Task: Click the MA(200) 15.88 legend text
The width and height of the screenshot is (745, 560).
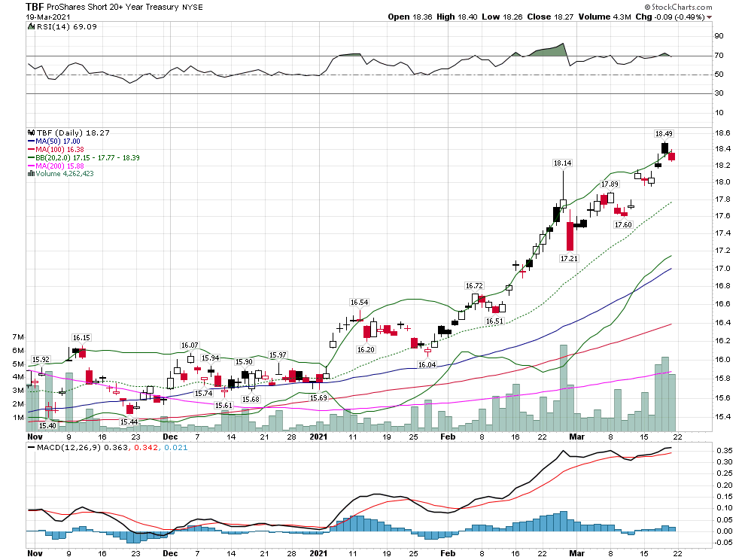Action: tap(59, 166)
